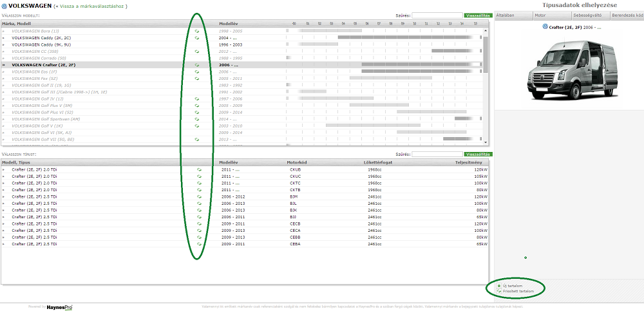Switch to the Sebességváltó tab
The height and width of the screenshot is (311, 644).
coord(591,15)
